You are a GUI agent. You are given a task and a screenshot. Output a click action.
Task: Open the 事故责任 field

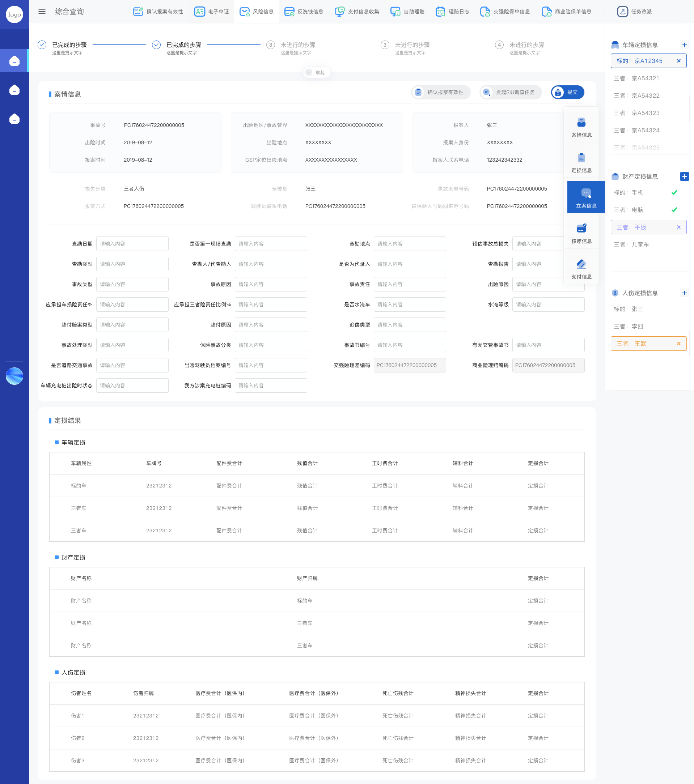click(410, 284)
